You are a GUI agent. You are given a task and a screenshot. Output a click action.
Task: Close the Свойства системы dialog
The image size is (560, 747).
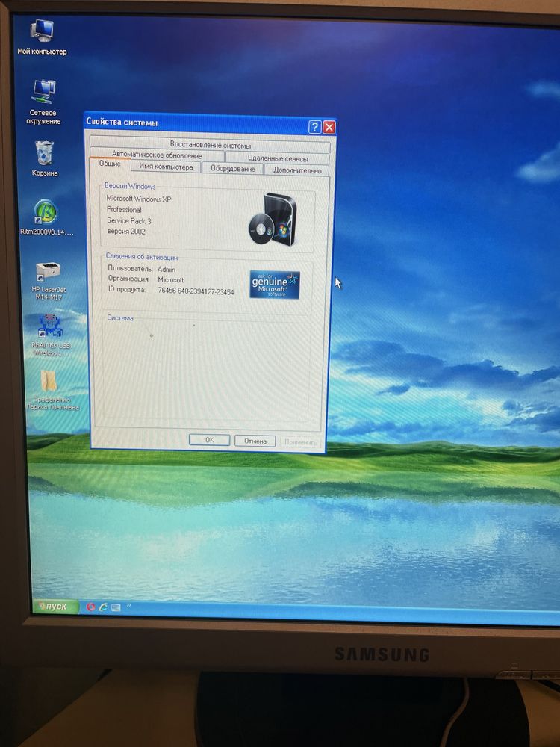(329, 127)
